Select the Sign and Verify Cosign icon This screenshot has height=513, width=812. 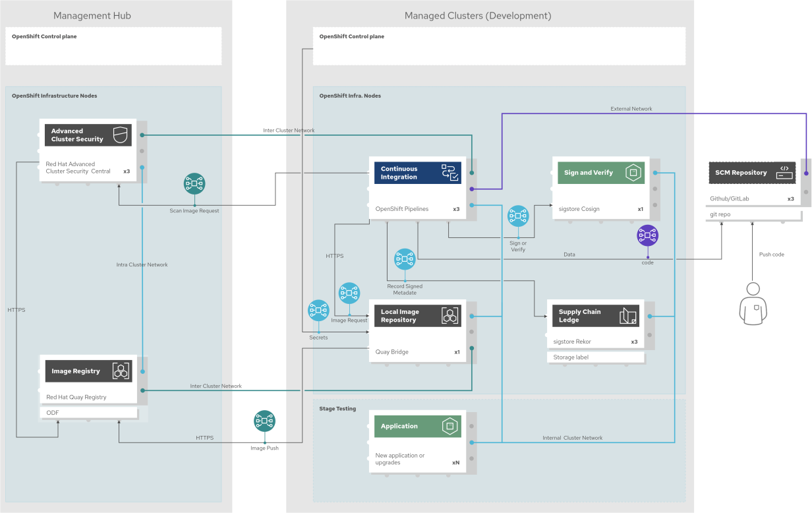633,172
